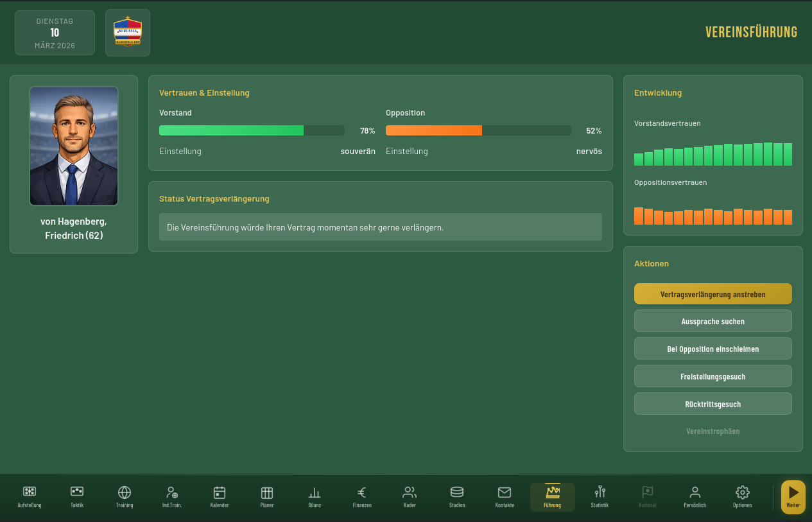Click Bei Opposition einschleimen button
Image resolution: width=812 pixels, height=522 pixels.
[x=713, y=349]
